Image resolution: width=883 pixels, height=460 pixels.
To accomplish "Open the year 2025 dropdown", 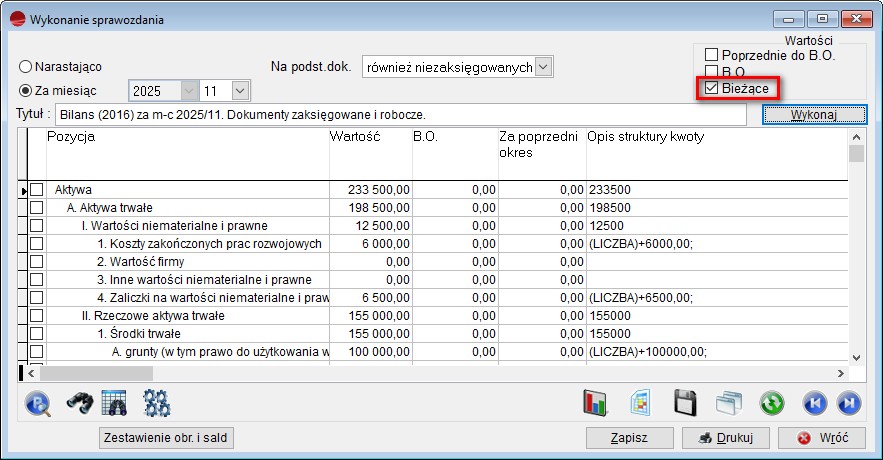I will pos(189,91).
